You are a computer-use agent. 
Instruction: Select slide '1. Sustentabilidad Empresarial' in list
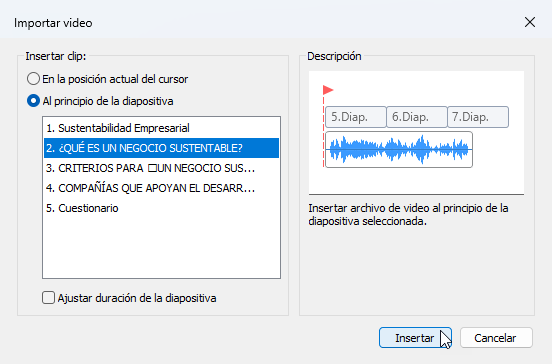click(162, 128)
